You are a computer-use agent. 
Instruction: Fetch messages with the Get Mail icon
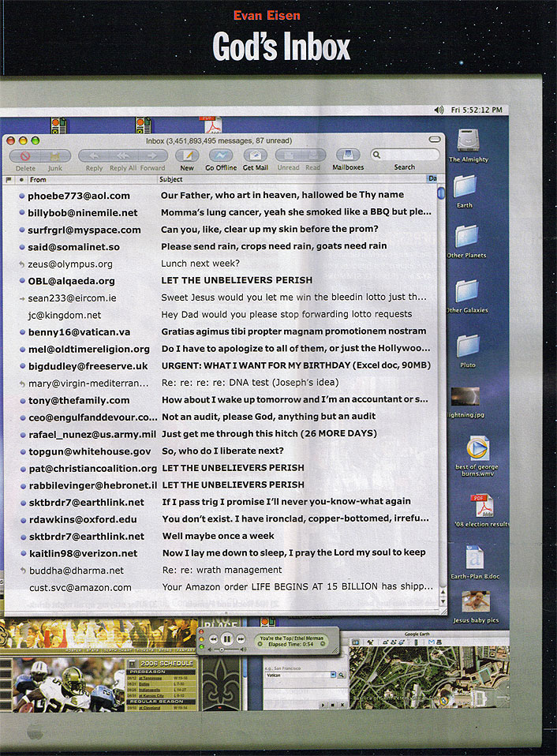(x=256, y=155)
